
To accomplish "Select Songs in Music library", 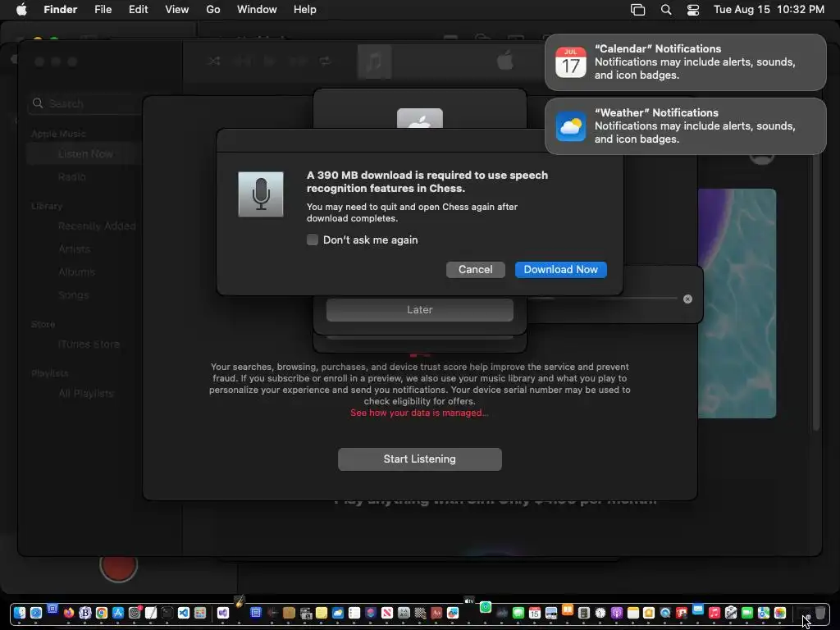I will tap(73, 295).
